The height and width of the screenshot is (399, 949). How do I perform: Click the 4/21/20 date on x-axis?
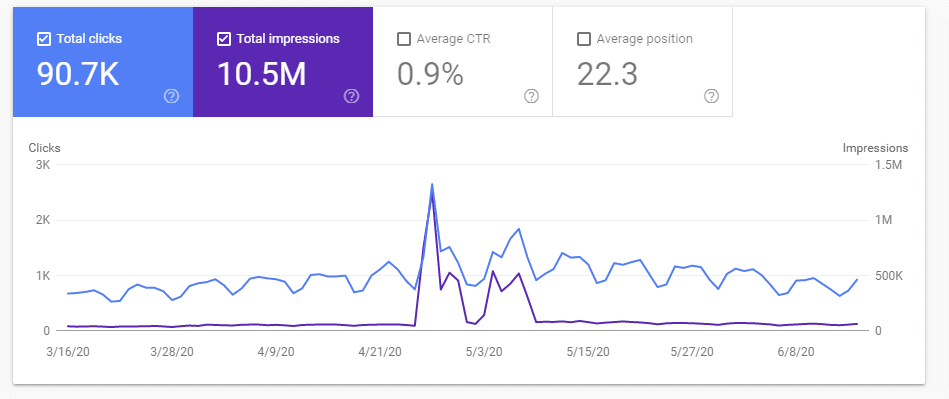(378, 352)
